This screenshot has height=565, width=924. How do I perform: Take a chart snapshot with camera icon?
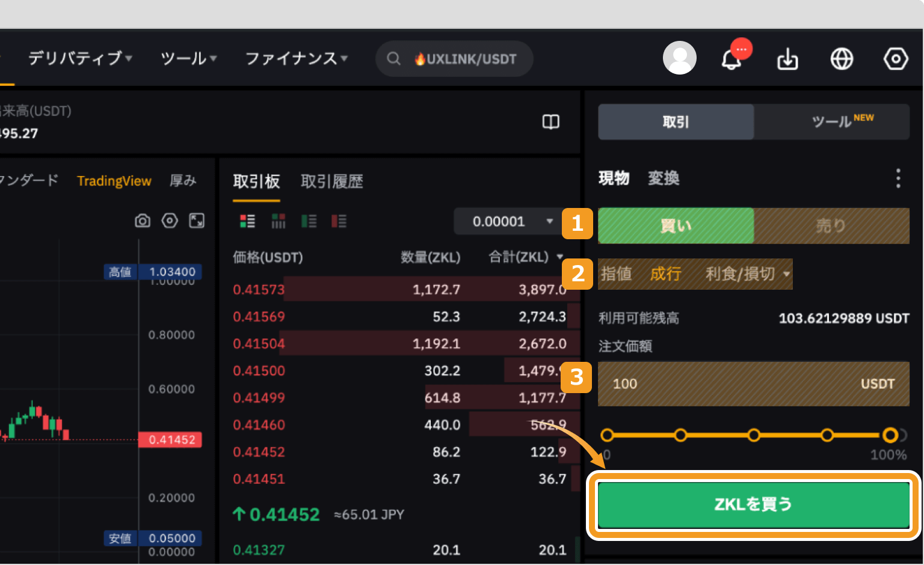click(143, 221)
